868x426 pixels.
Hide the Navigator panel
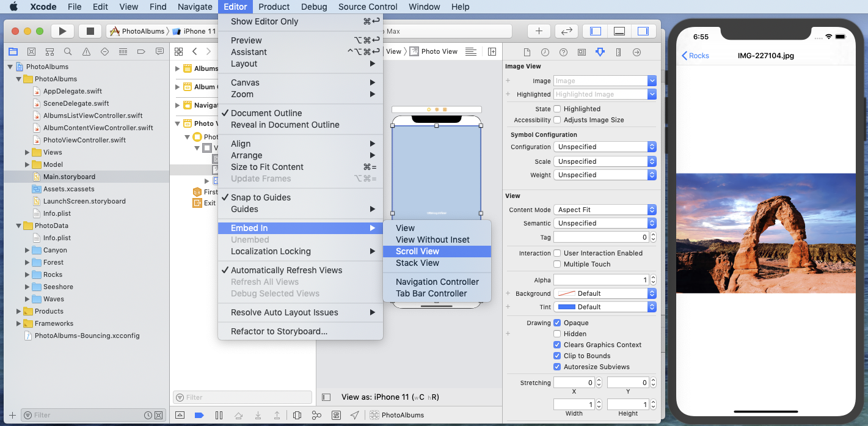(x=596, y=31)
